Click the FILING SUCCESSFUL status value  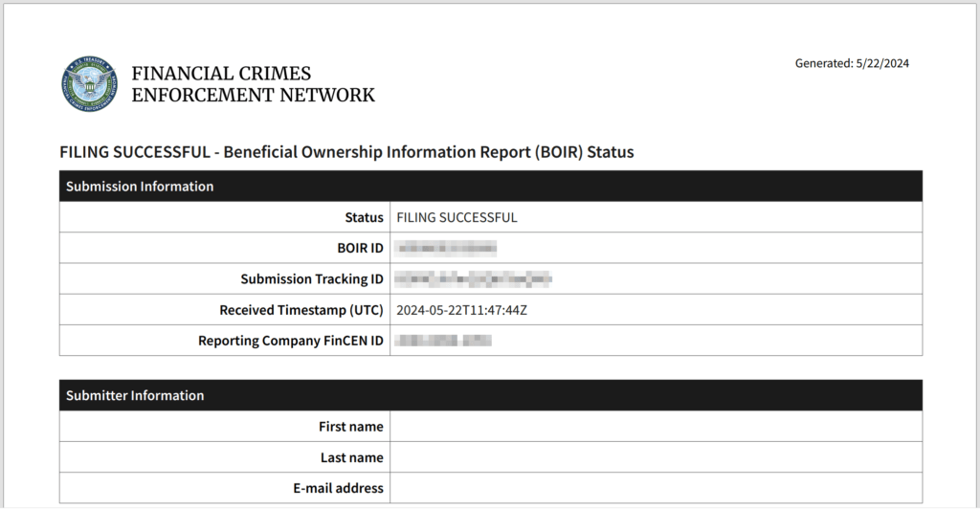[x=457, y=217]
